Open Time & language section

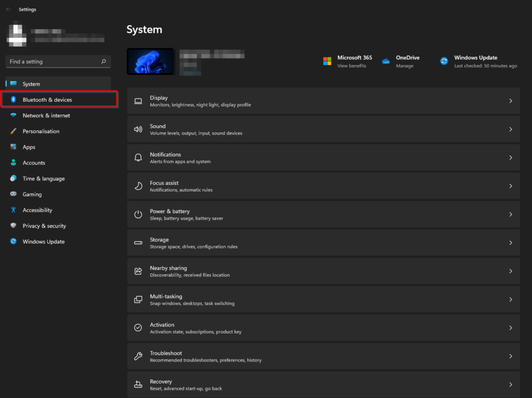pyautogui.click(x=44, y=179)
